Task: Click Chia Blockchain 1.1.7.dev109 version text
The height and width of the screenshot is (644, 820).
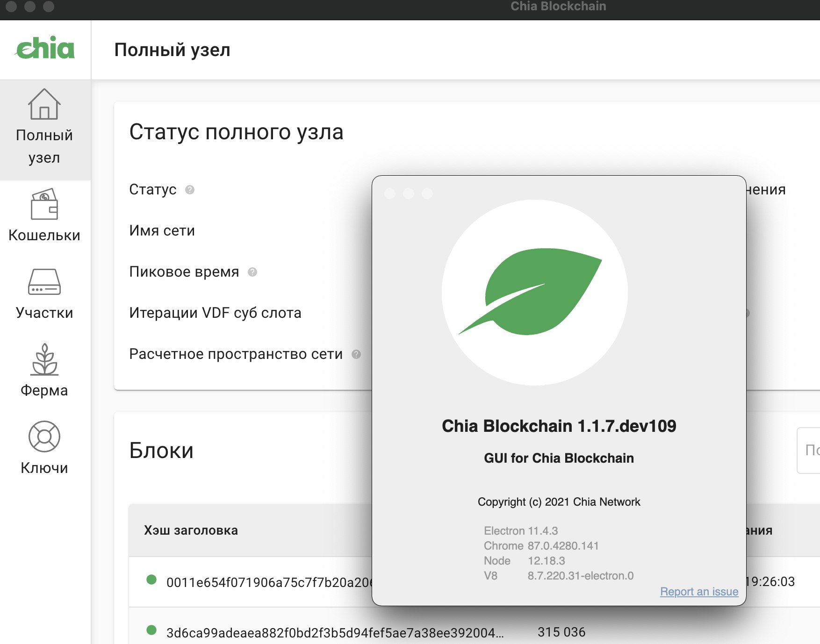Action: [559, 426]
